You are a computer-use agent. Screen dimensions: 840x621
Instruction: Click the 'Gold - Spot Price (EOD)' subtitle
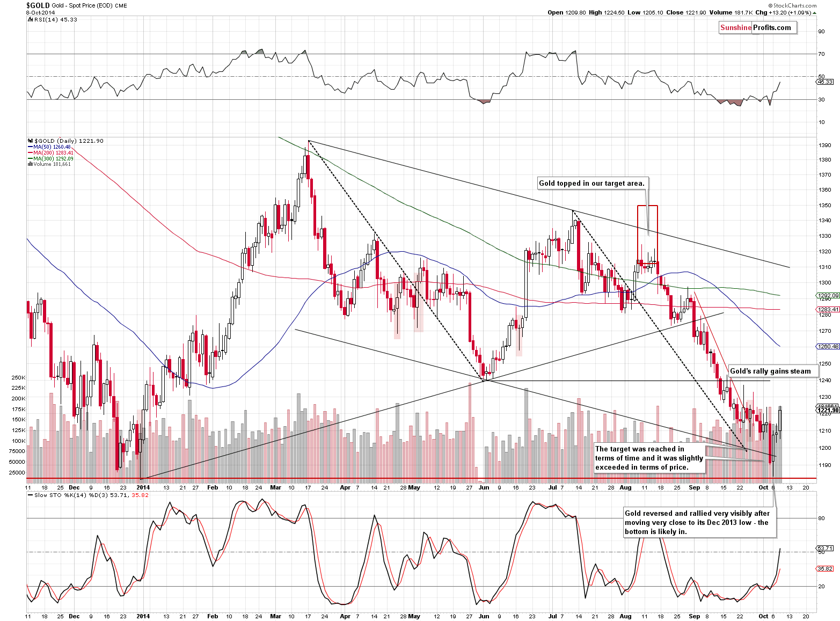82,6
